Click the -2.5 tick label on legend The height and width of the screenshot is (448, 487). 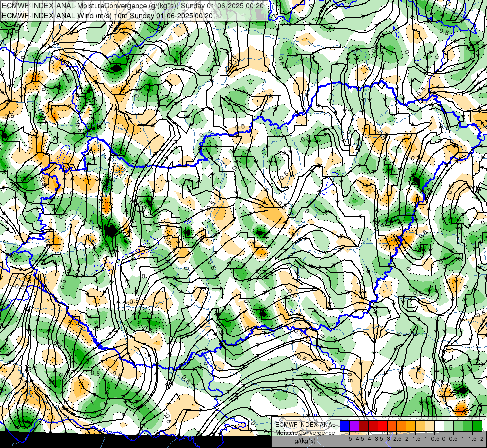coord(396,439)
